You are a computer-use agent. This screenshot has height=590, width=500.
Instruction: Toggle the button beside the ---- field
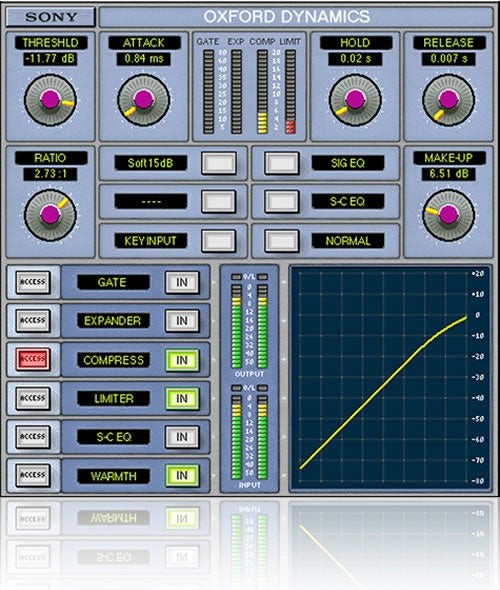219,202
